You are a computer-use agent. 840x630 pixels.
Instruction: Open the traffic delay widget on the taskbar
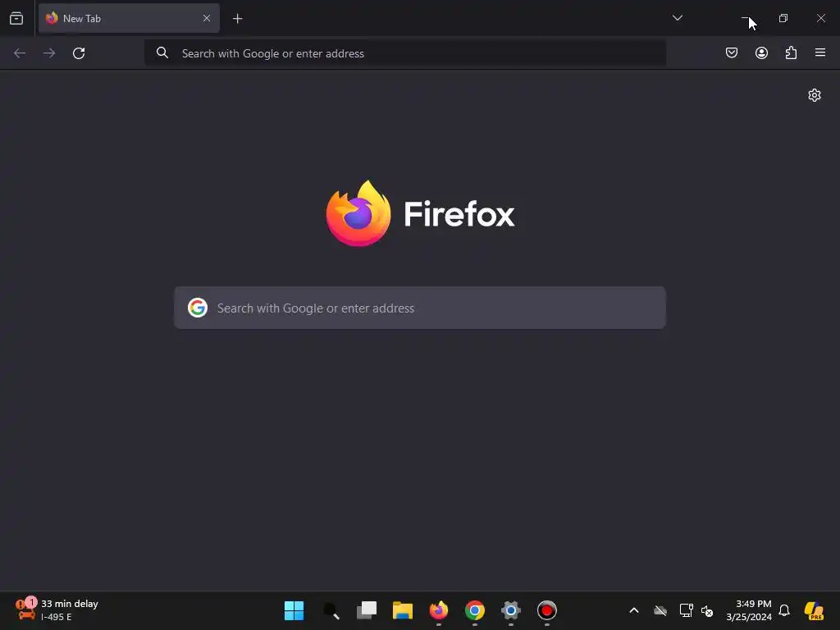[57, 610]
